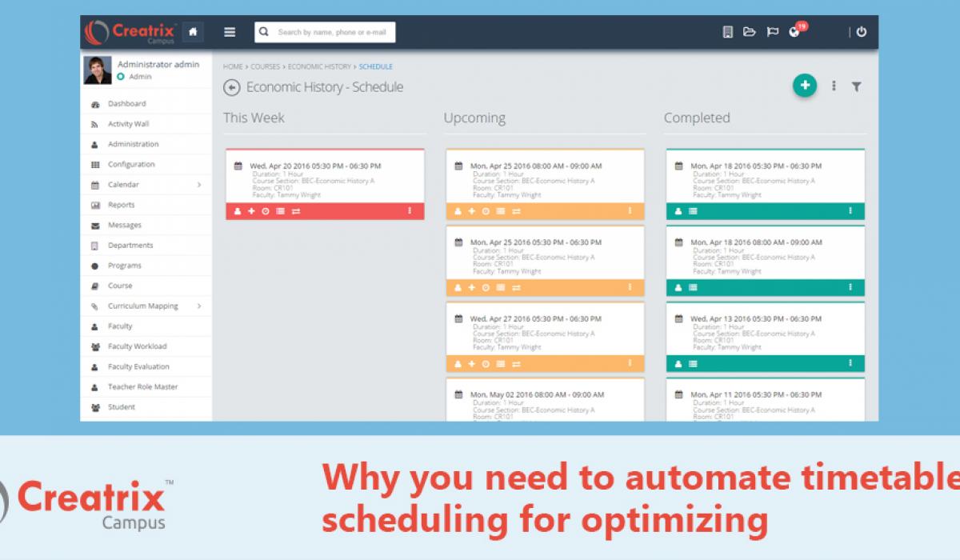
Task: Open dots menu on Apr 18 08:00 AM card
Action: point(850,287)
